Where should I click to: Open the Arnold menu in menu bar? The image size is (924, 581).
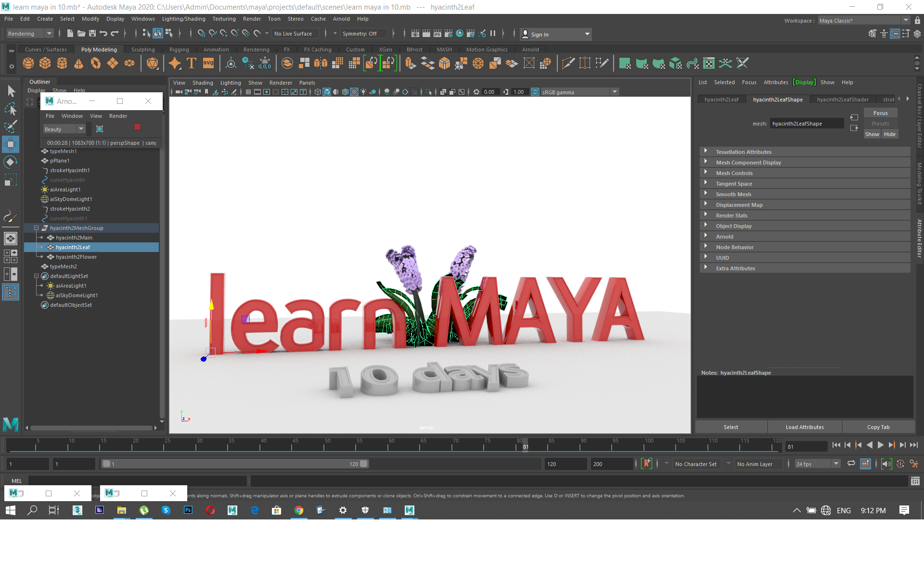pos(341,19)
